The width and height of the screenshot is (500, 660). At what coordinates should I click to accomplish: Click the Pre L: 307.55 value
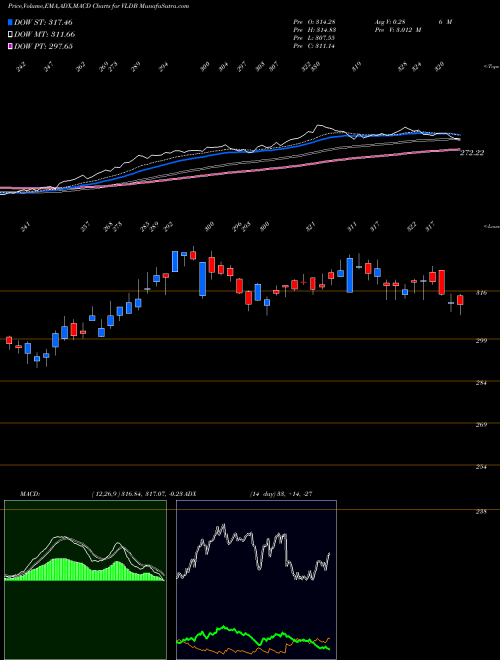coord(314,38)
